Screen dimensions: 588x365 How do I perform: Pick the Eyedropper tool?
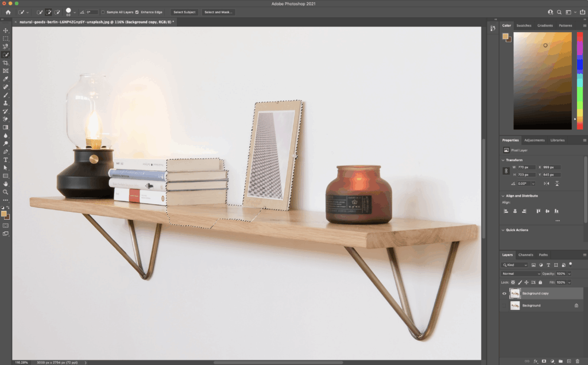pos(6,79)
